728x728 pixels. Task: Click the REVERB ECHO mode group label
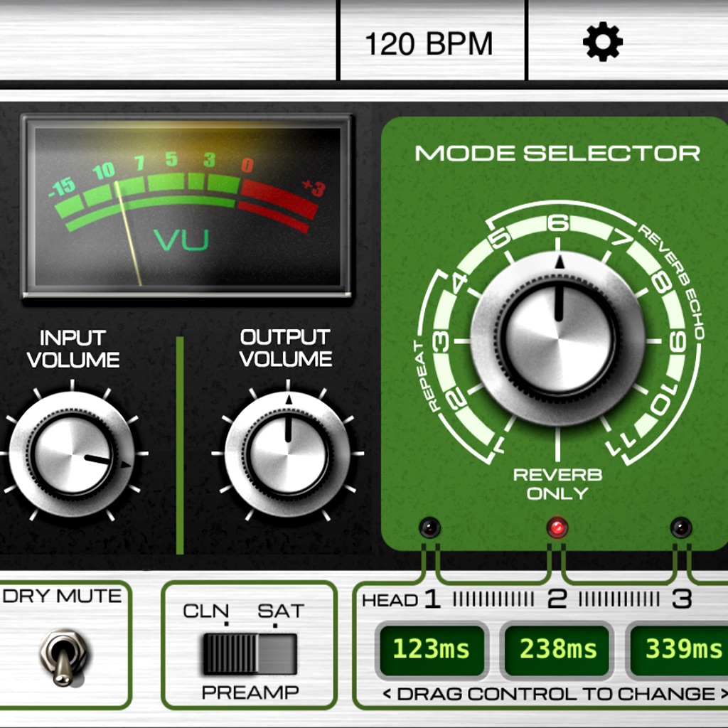(x=672, y=282)
